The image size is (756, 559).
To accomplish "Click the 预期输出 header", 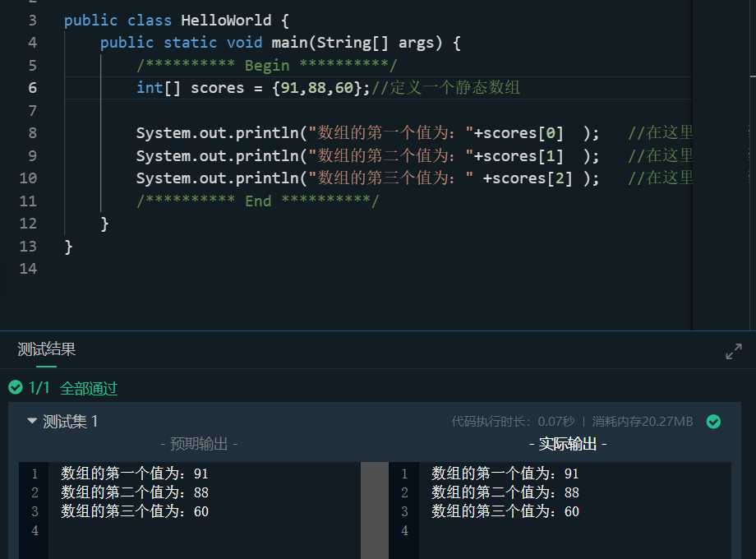I will [x=199, y=444].
